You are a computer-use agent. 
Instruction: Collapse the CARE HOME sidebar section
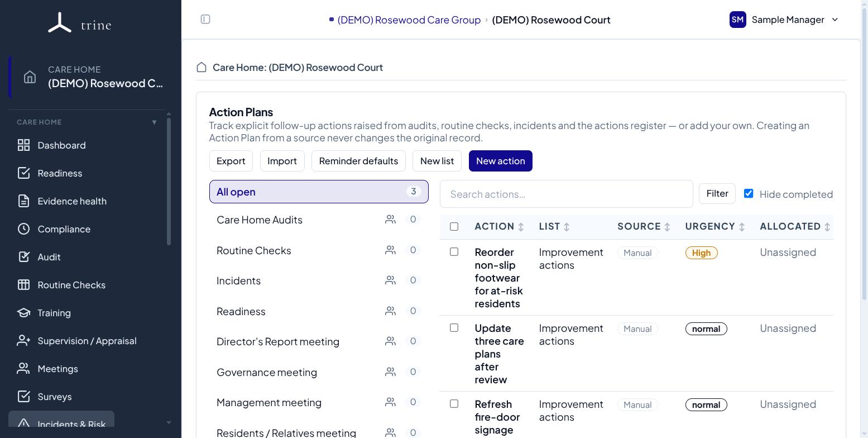coord(154,122)
